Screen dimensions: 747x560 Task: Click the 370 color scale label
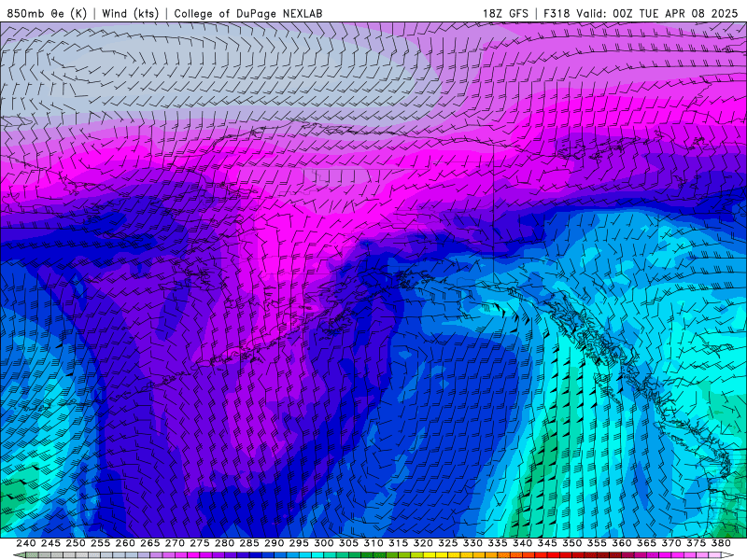(x=671, y=543)
